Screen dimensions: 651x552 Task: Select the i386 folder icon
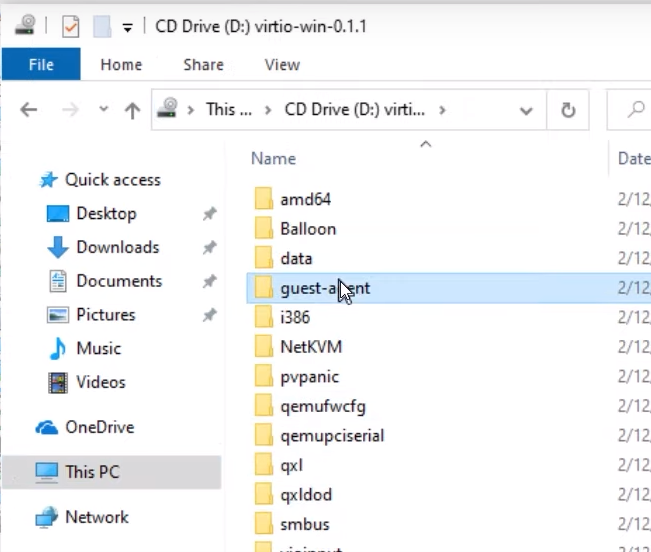tap(264, 317)
